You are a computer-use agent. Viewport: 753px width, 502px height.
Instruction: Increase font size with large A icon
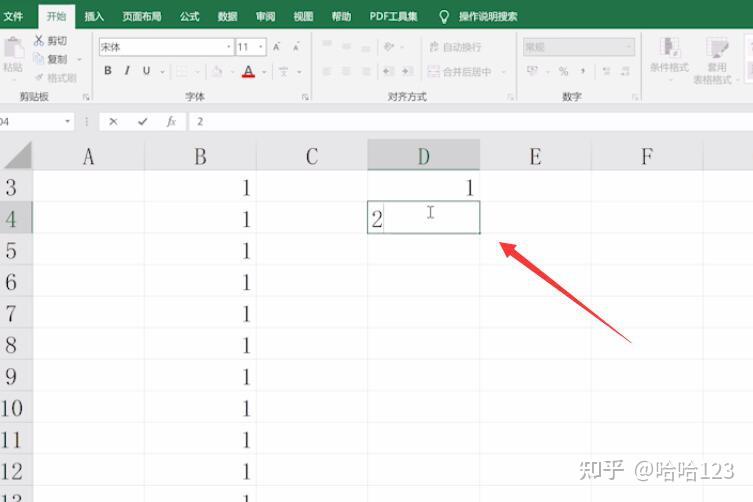coord(277,47)
